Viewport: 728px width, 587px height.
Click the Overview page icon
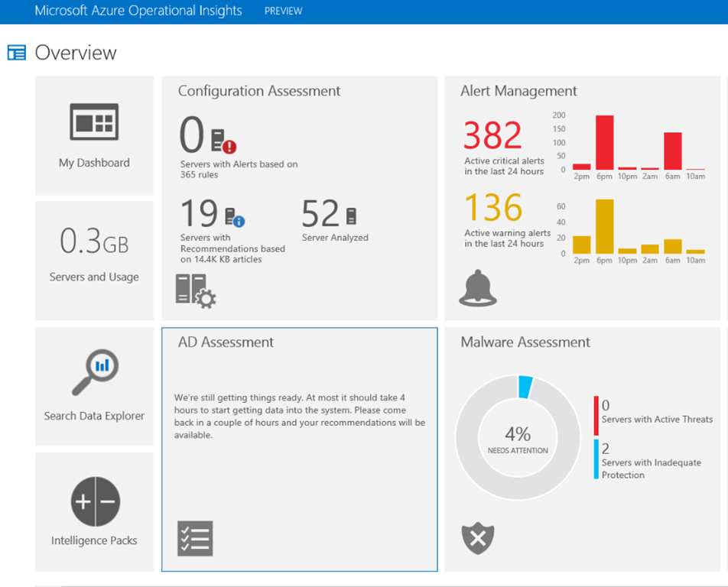point(16,53)
